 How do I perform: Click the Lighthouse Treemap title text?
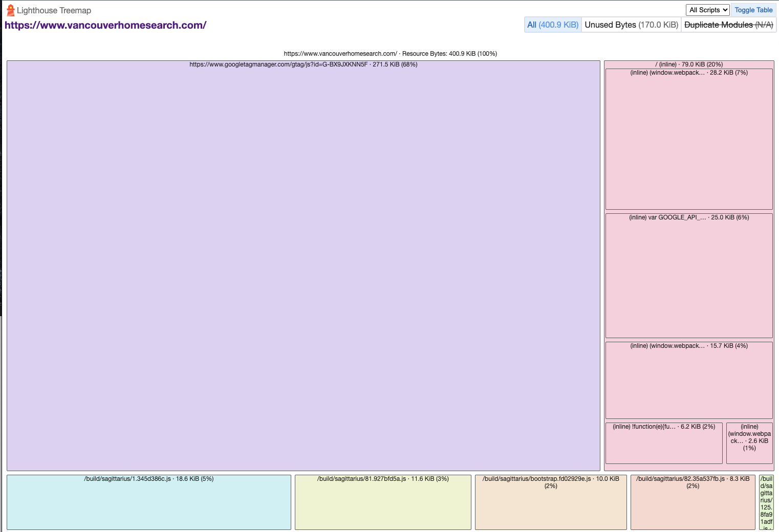(54, 10)
